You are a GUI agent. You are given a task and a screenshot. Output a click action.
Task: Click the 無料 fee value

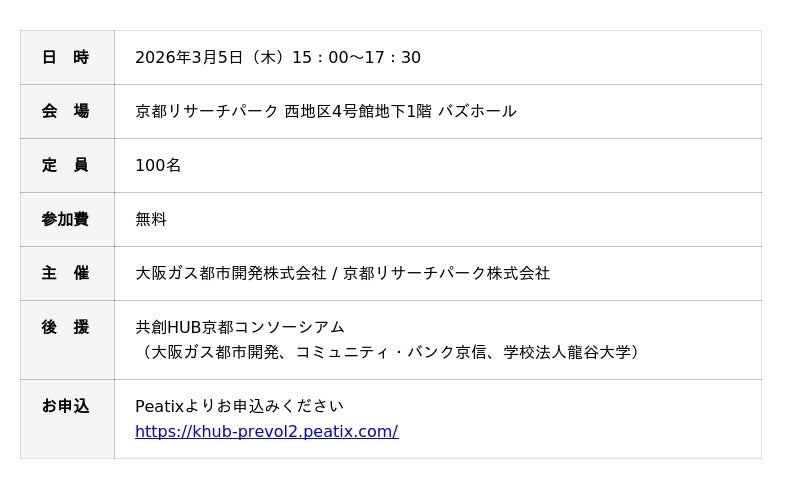pos(151,219)
